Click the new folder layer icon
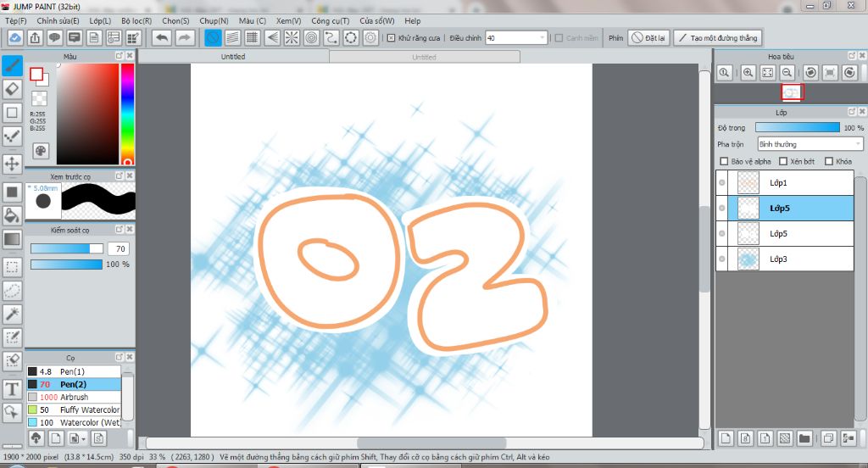 click(x=804, y=438)
